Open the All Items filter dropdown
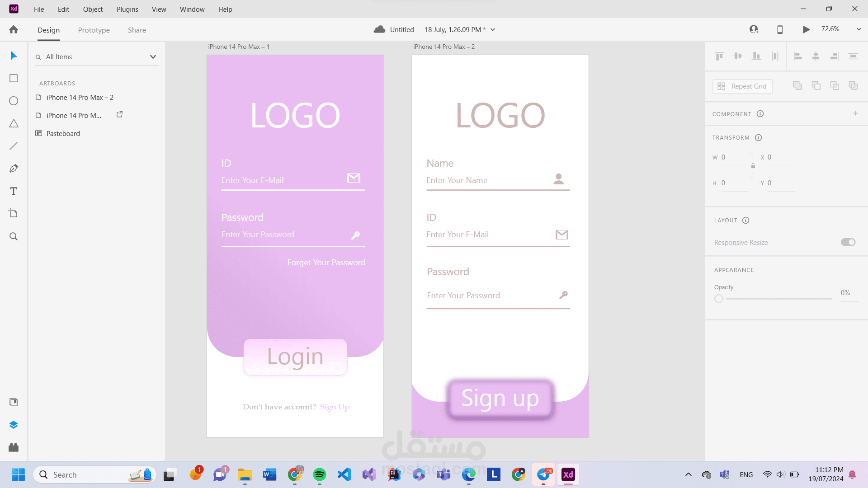 [153, 56]
